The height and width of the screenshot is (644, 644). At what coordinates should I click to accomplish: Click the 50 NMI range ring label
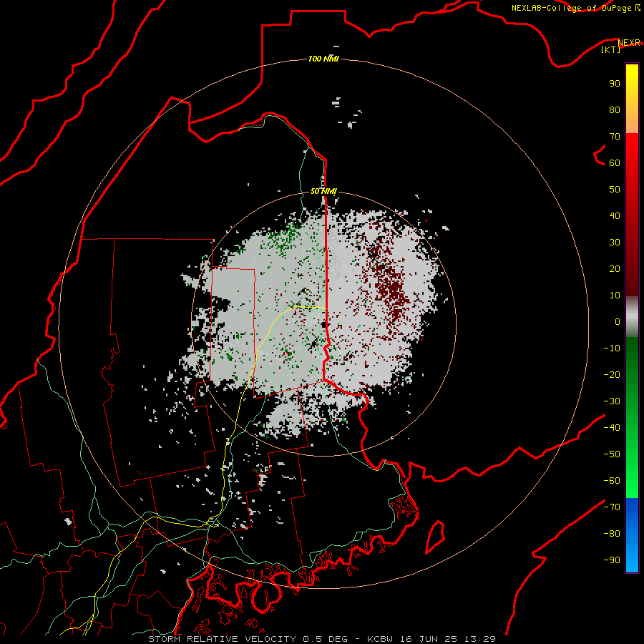(x=323, y=191)
